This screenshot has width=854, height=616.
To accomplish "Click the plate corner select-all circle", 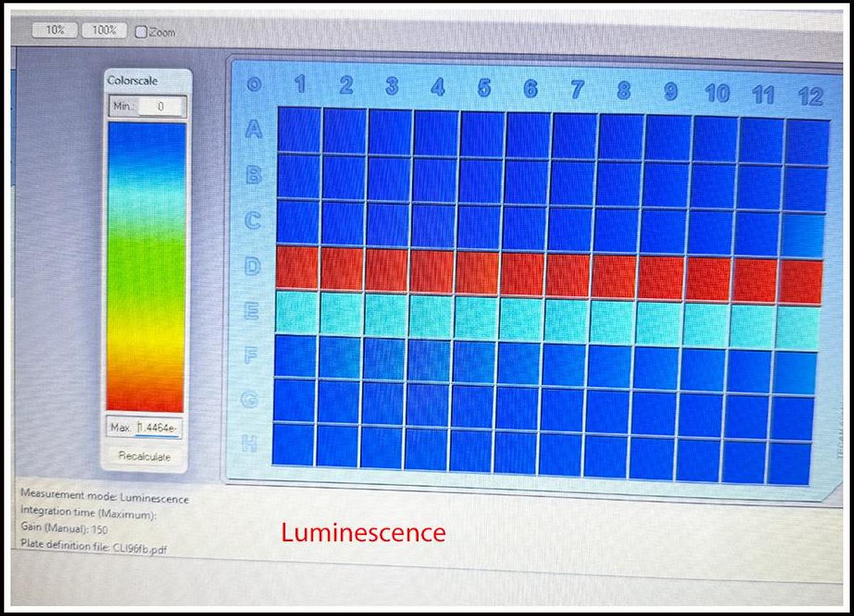I will point(254,85).
